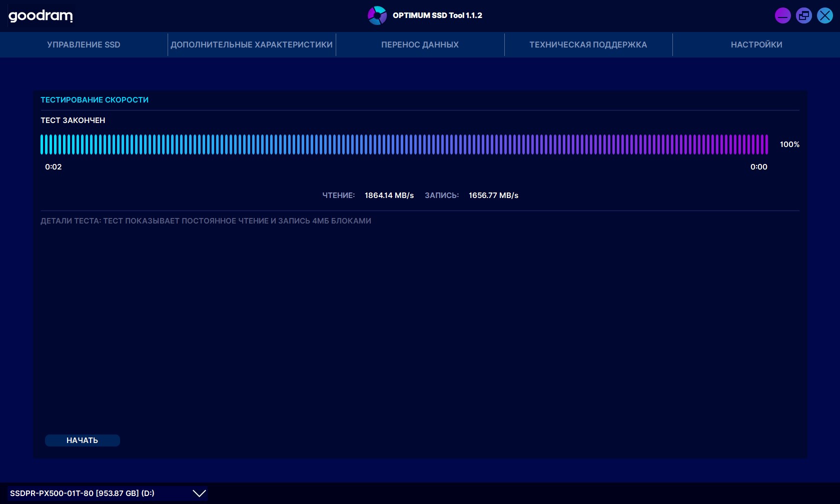The width and height of the screenshot is (840, 504).
Task: Open the УПРАВЛЕНИЕ SSD tab
Action: [x=84, y=44]
